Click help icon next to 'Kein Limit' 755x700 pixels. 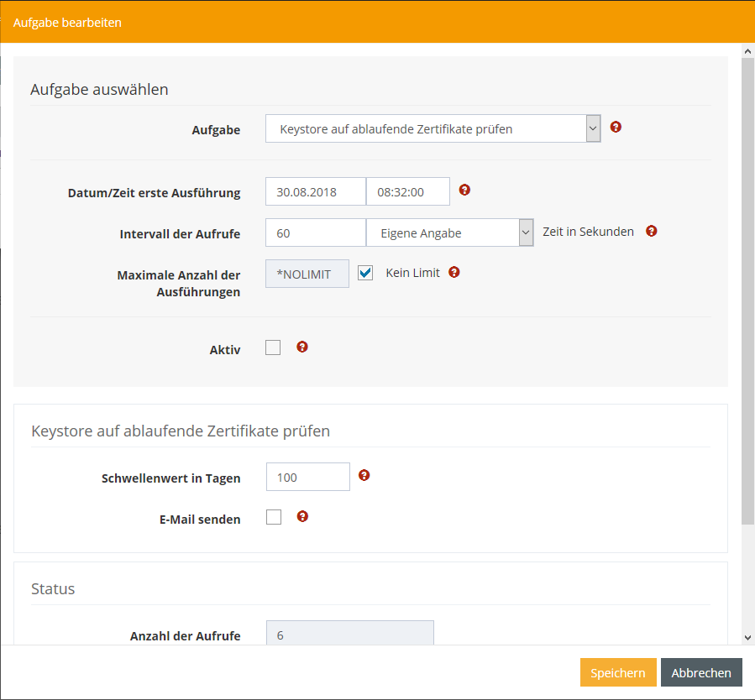(x=454, y=272)
